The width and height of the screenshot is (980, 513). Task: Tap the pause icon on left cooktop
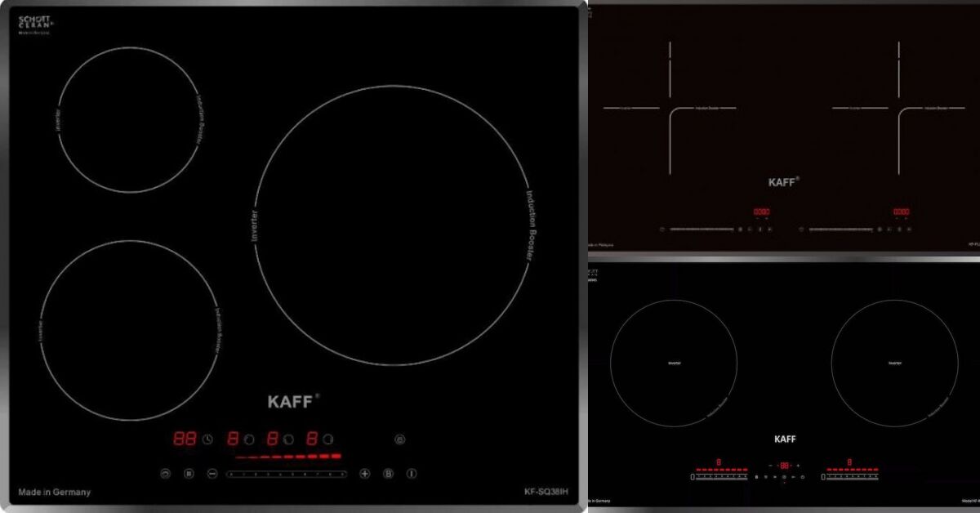(x=189, y=473)
